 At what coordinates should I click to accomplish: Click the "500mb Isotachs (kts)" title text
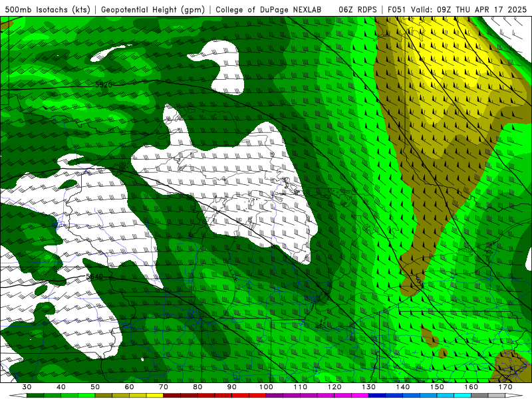coord(47,10)
